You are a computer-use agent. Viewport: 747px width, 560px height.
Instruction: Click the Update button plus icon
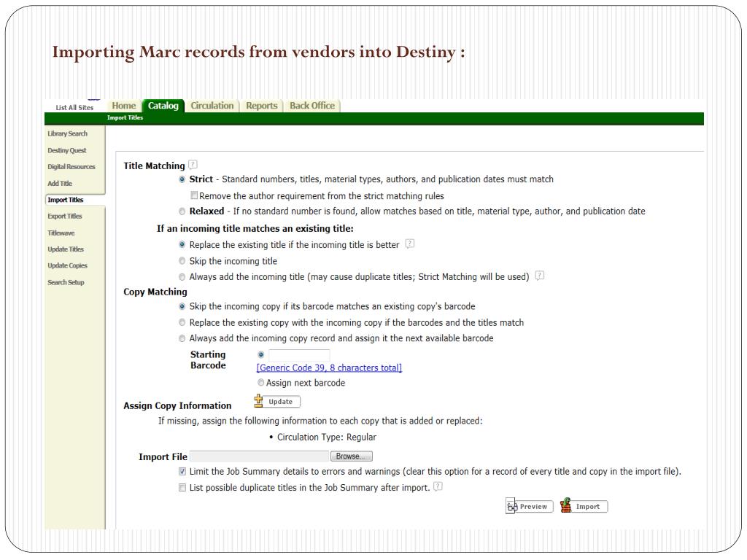coord(258,401)
